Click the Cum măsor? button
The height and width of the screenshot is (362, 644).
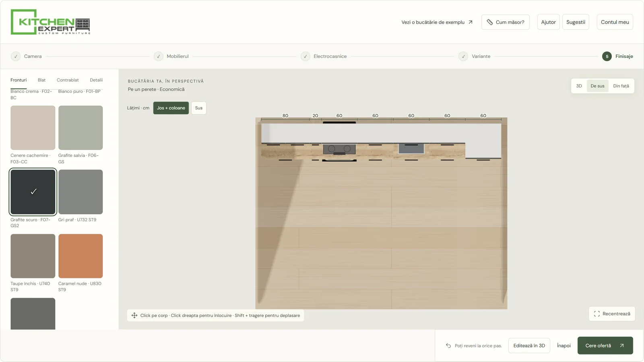tap(506, 22)
